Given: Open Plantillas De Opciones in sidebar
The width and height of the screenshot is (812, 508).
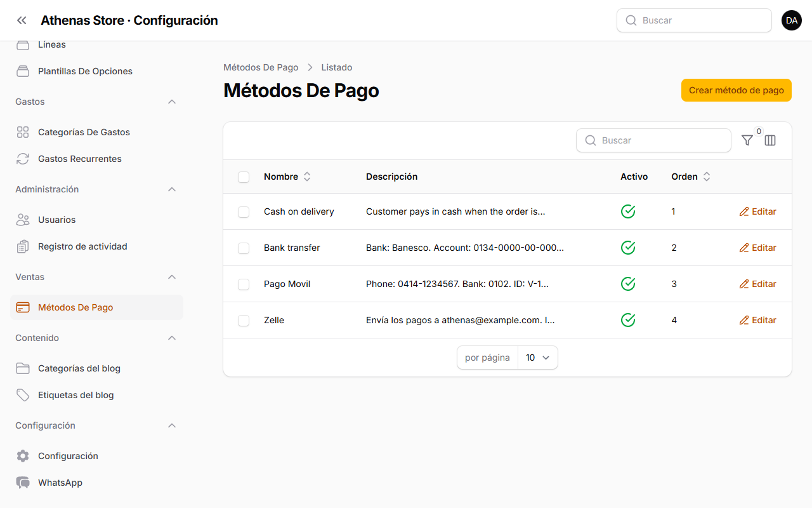Looking at the screenshot, I should pyautogui.click(x=96, y=71).
